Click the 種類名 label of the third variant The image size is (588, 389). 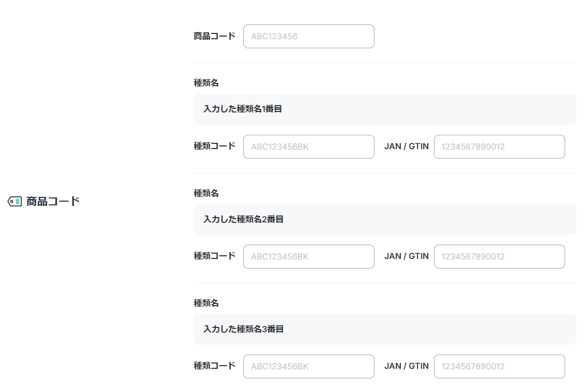point(206,302)
